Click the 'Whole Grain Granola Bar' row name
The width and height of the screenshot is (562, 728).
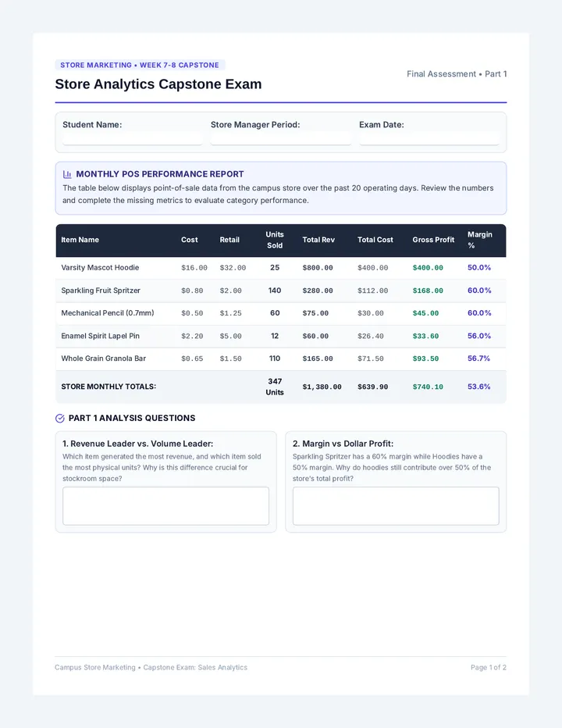pos(104,359)
